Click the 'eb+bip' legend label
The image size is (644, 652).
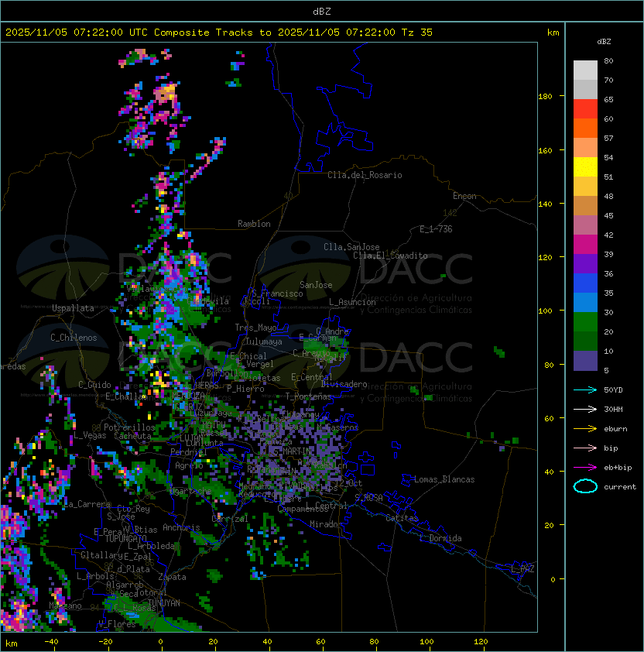point(618,468)
